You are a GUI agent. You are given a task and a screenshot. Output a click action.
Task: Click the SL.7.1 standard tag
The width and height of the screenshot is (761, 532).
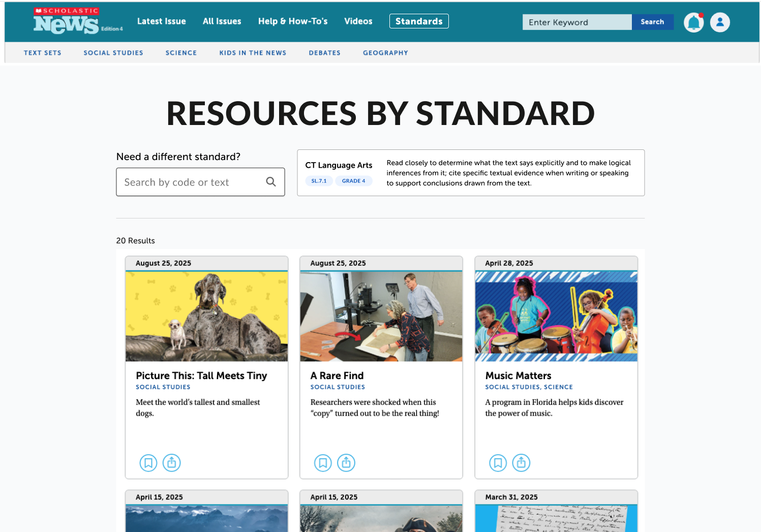click(319, 181)
